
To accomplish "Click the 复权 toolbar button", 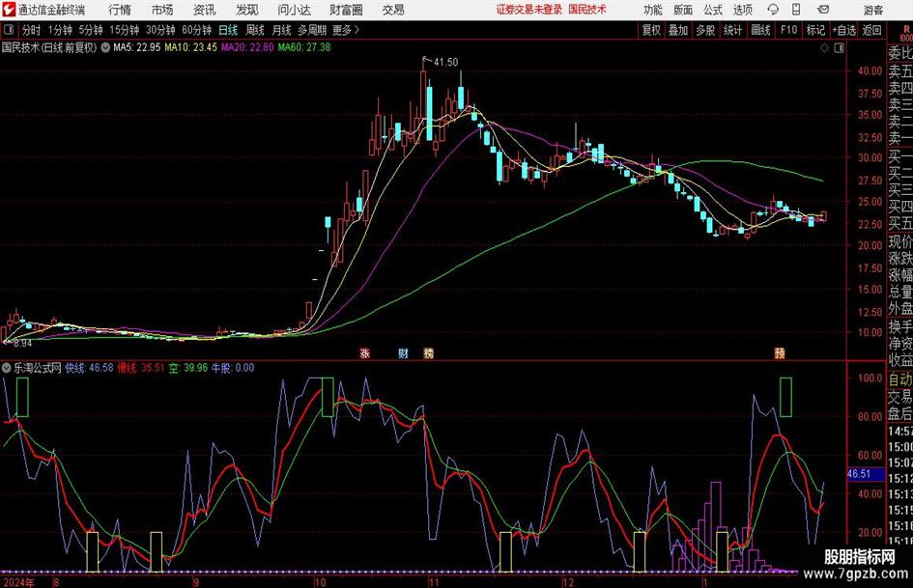I will [x=651, y=30].
